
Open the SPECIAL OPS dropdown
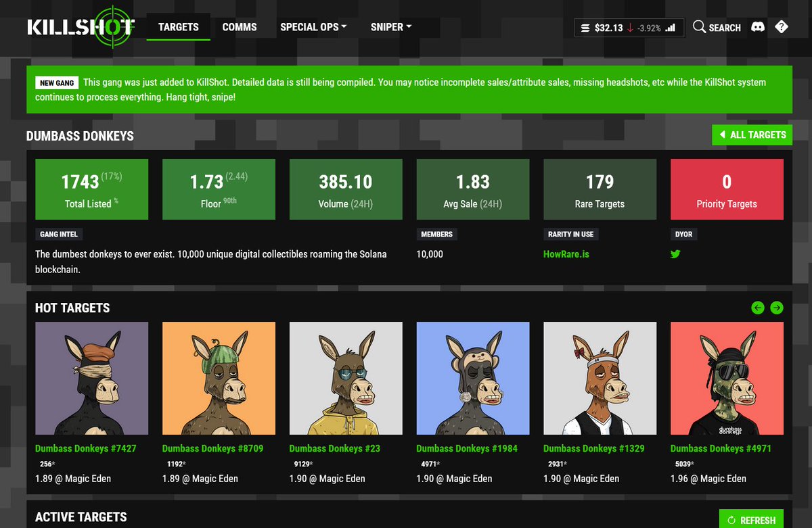[313, 27]
